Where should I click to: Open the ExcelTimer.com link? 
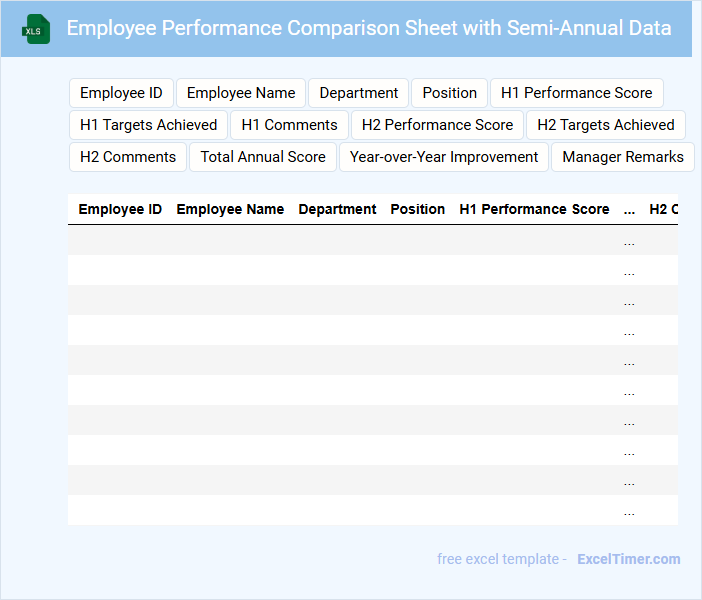click(x=628, y=559)
